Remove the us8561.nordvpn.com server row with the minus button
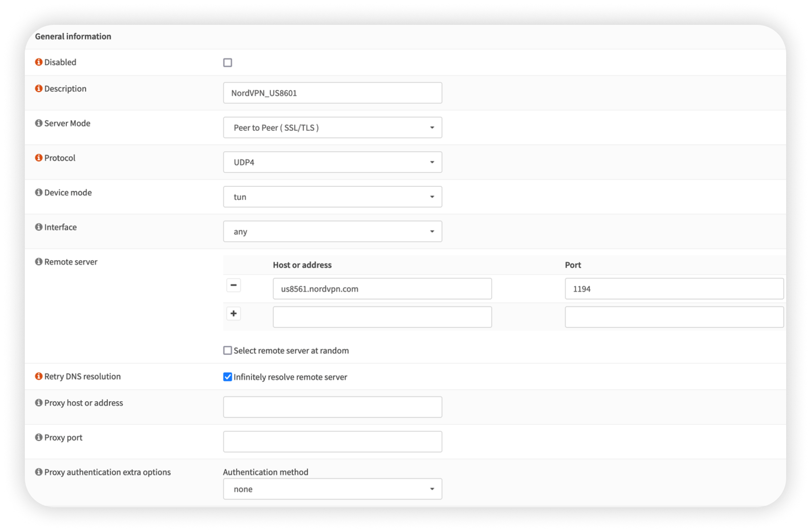This screenshot has height=532, width=811. pos(233,285)
